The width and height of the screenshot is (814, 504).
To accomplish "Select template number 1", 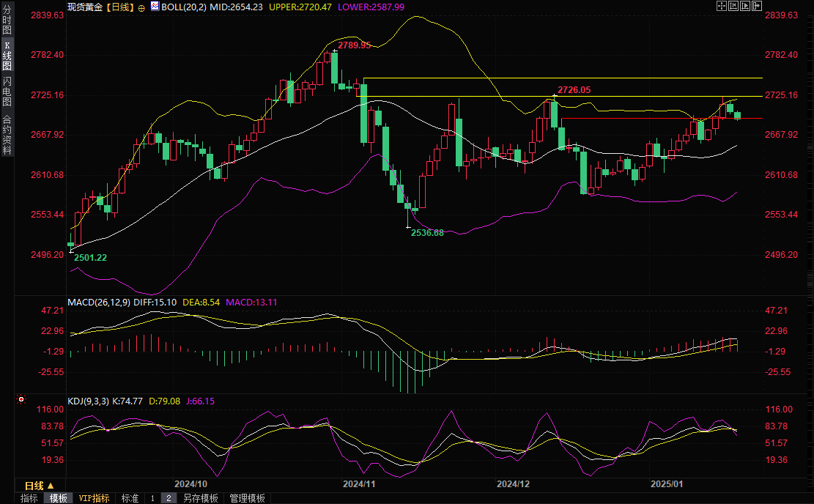I will [152, 498].
